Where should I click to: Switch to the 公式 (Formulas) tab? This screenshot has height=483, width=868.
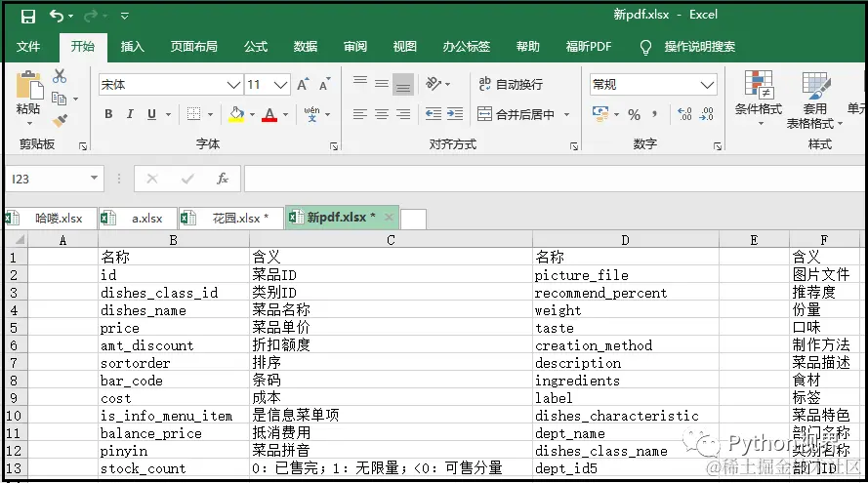click(x=256, y=47)
